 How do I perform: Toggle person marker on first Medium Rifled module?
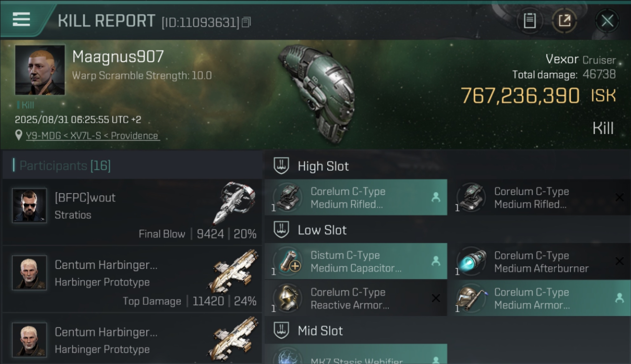tap(435, 198)
